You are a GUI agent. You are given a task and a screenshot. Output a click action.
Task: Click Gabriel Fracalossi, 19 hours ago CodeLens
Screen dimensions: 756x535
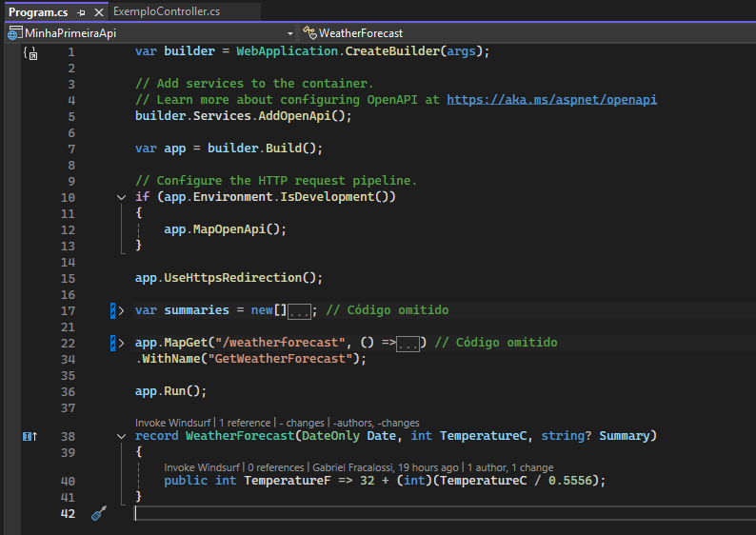click(x=386, y=467)
